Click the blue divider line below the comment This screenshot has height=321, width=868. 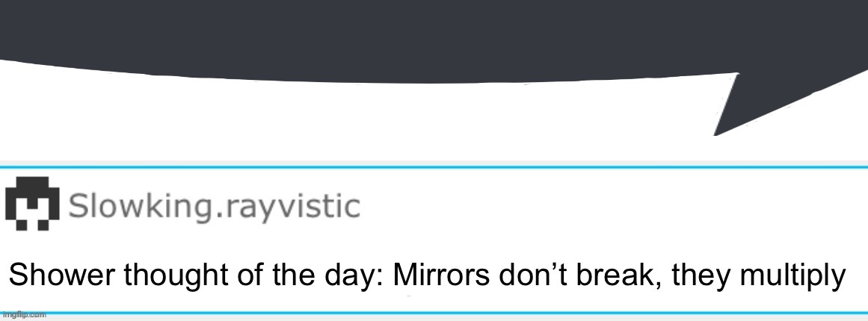coord(434,313)
